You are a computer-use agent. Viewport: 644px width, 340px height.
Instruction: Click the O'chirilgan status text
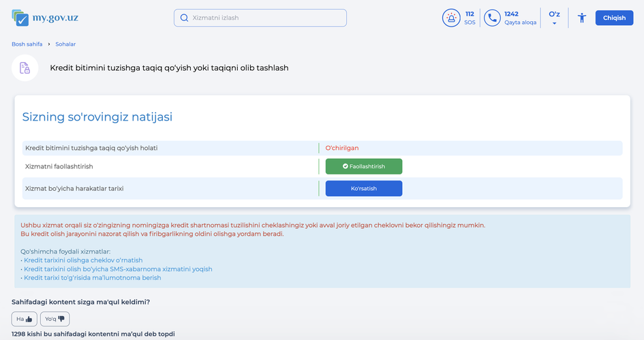(x=342, y=148)
